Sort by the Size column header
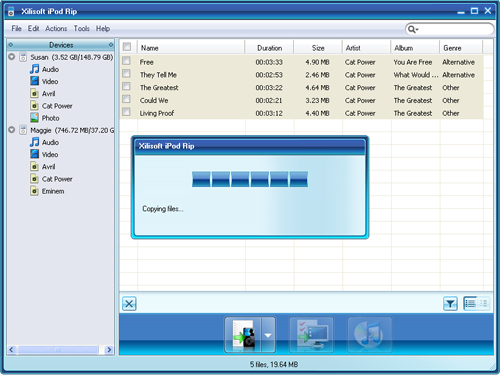 click(318, 48)
